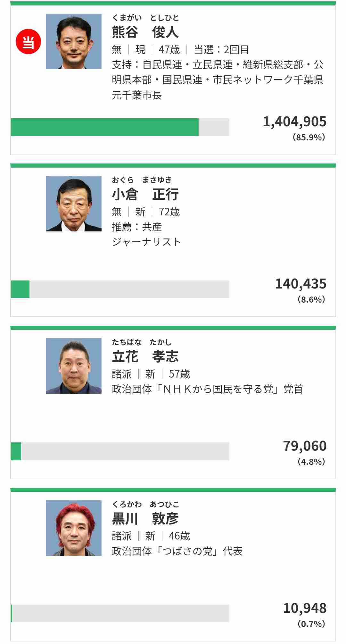Viewport: 346px width, 644px height.
Task: Select the name 小倉 正行
Action: click(x=145, y=194)
